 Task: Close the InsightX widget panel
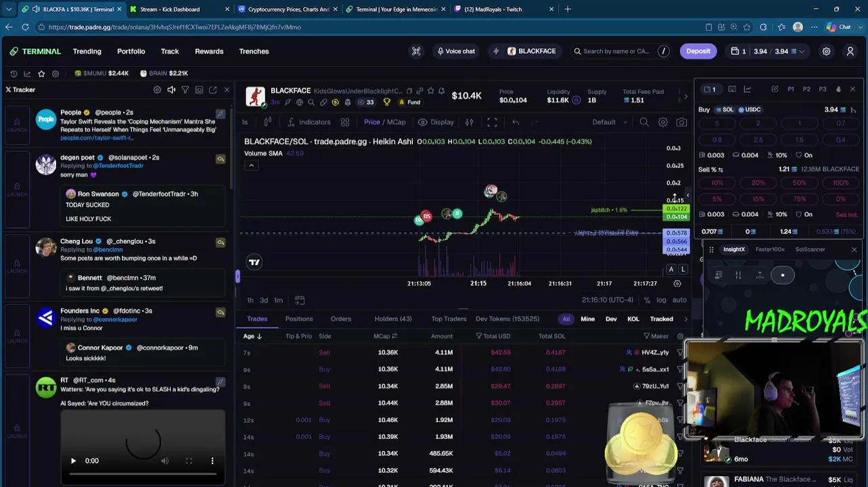click(x=854, y=250)
